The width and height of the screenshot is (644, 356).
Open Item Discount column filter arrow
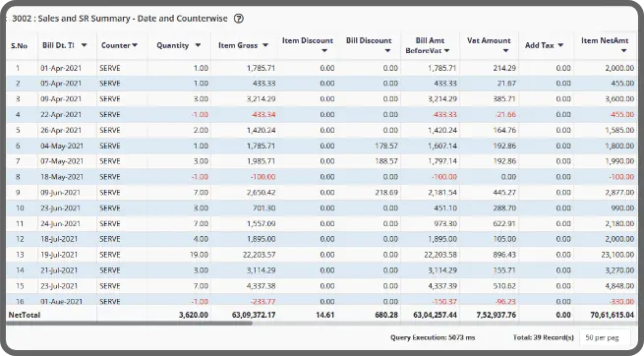coord(324,50)
